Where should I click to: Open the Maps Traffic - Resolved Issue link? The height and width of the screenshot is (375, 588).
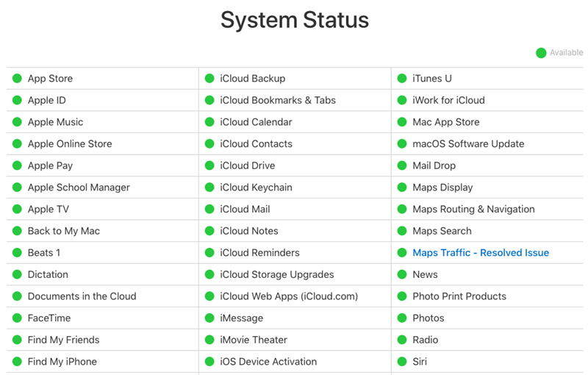click(481, 253)
